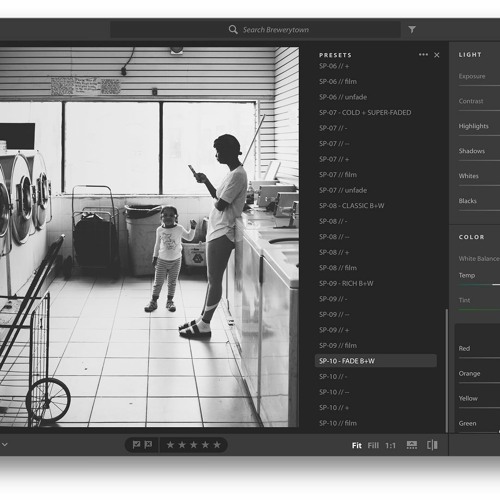Viewport: 500px width, 500px height.
Task: Apply preset SP-07 // unfade
Action: point(343,190)
